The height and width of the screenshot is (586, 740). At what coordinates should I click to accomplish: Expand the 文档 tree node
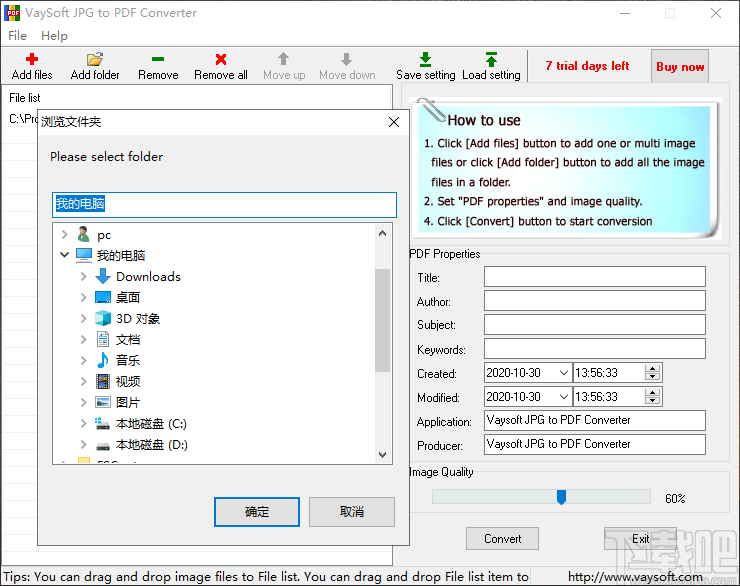click(84, 339)
